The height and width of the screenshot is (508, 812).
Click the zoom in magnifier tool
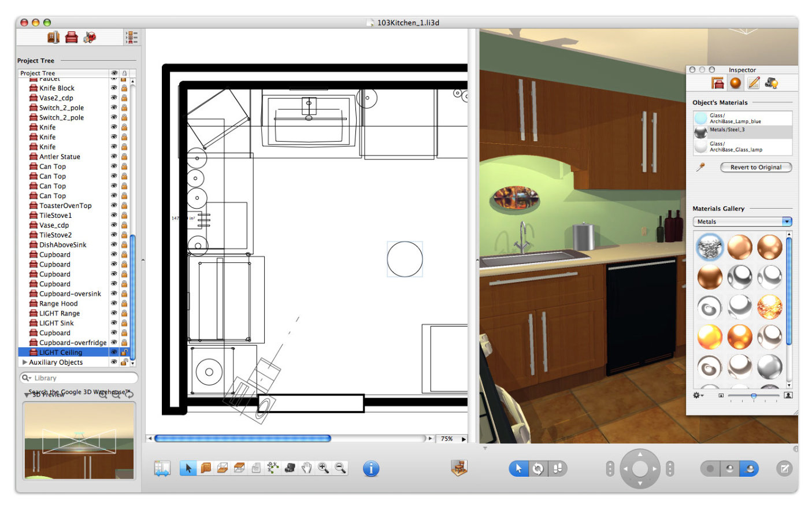[324, 468]
